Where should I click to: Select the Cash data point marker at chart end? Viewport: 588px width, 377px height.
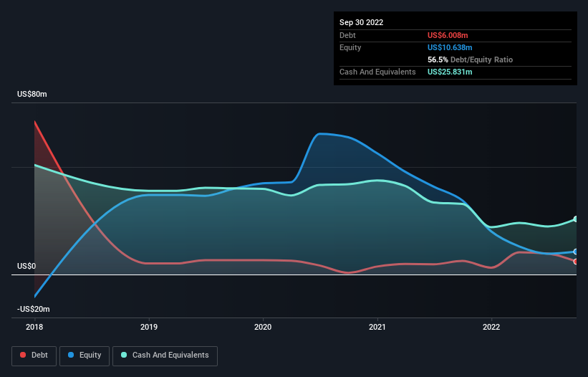[576, 219]
